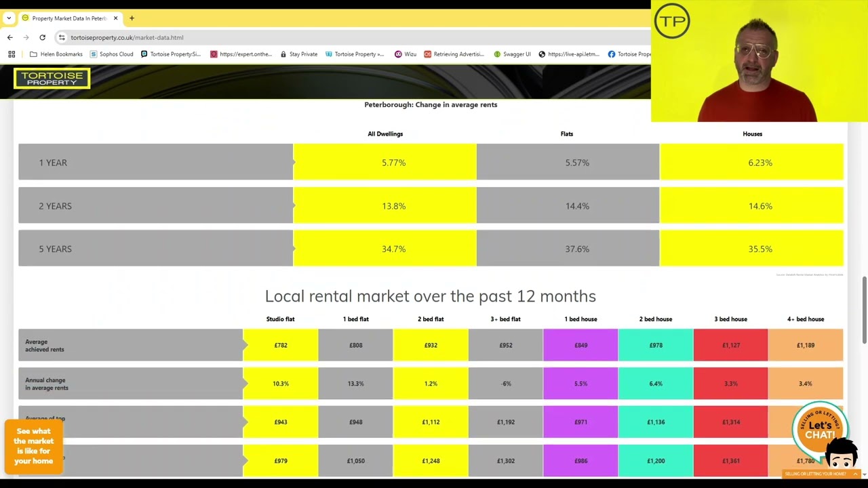Open the apps grid in bookmarks bar
The width and height of the screenshot is (868, 488).
coord(12,54)
